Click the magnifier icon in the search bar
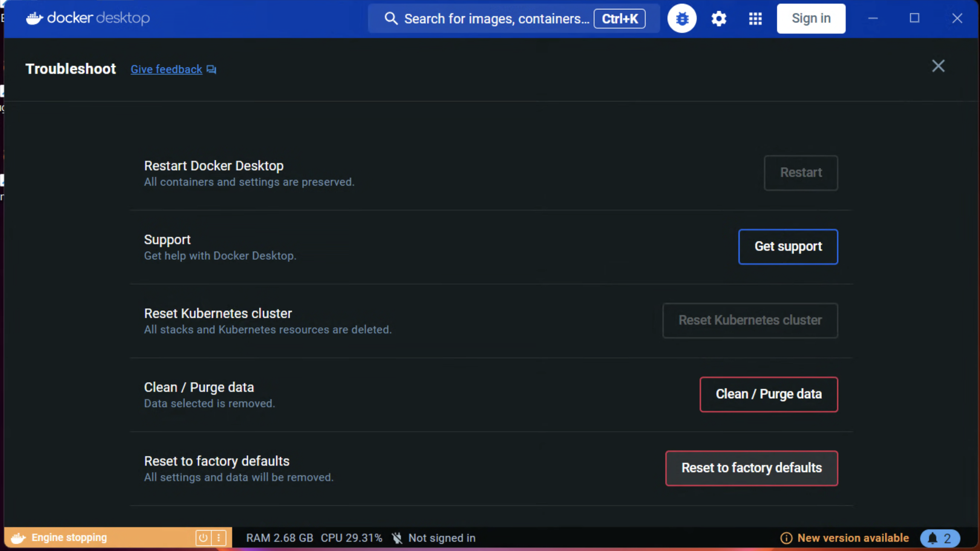This screenshot has width=980, height=551. point(391,18)
